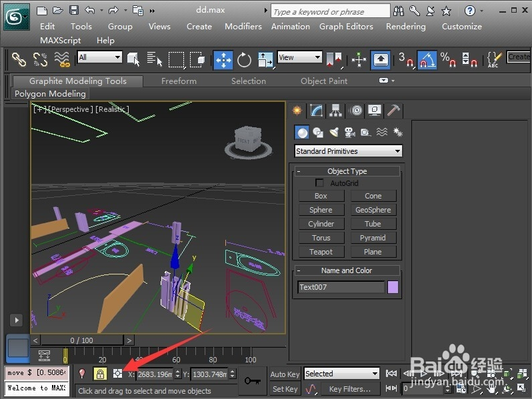Select Systems category icon
532x399 pixels.
pos(397,132)
